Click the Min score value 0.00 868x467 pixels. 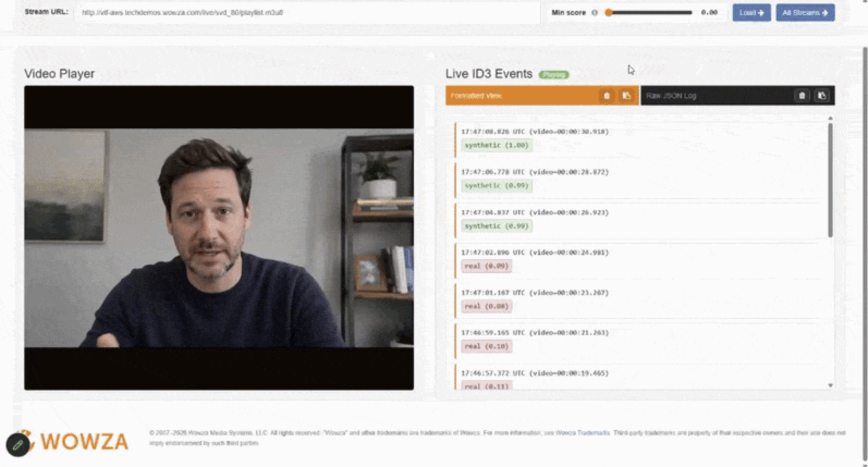709,13
